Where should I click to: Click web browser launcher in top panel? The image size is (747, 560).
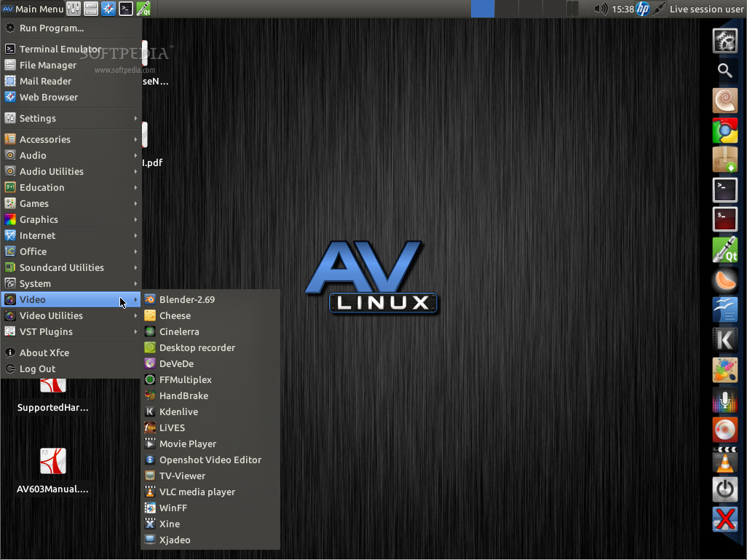(x=108, y=9)
